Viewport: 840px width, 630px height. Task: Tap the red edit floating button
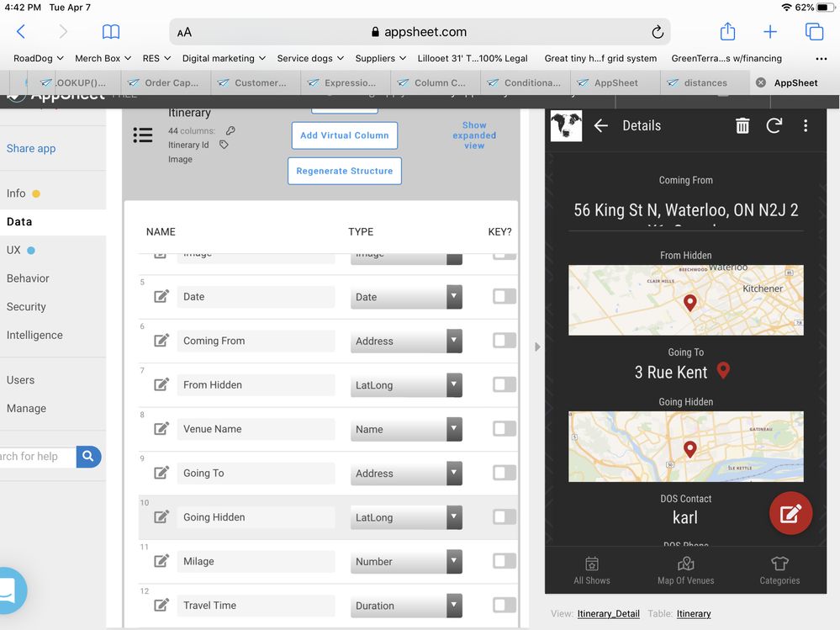[790, 513]
